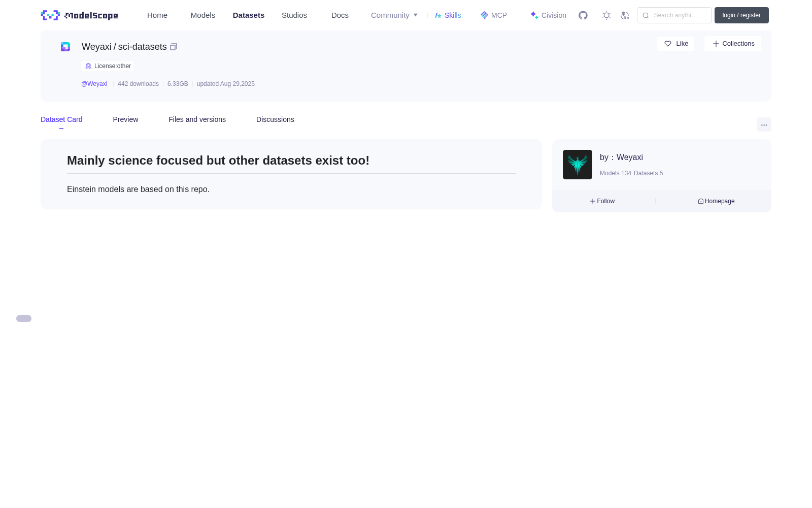The width and height of the screenshot is (812, 508).
Task: Add the dataset to Collections
Action: [x=733, y=44]
